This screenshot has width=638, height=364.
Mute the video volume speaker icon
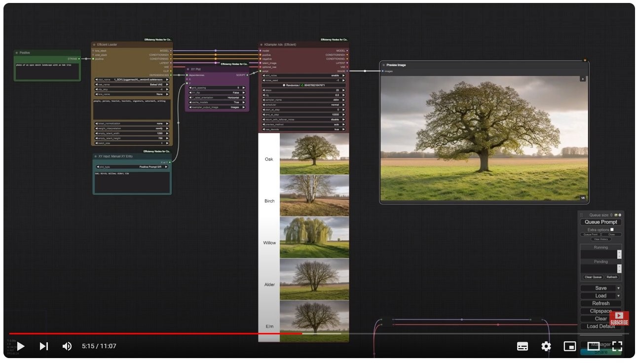coord(67,346)
